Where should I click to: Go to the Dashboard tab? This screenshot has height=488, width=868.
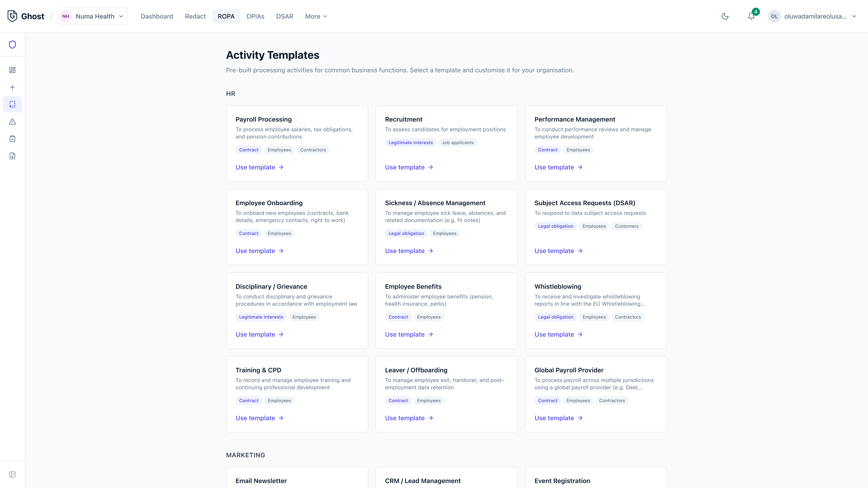click(x=157, y=16)
